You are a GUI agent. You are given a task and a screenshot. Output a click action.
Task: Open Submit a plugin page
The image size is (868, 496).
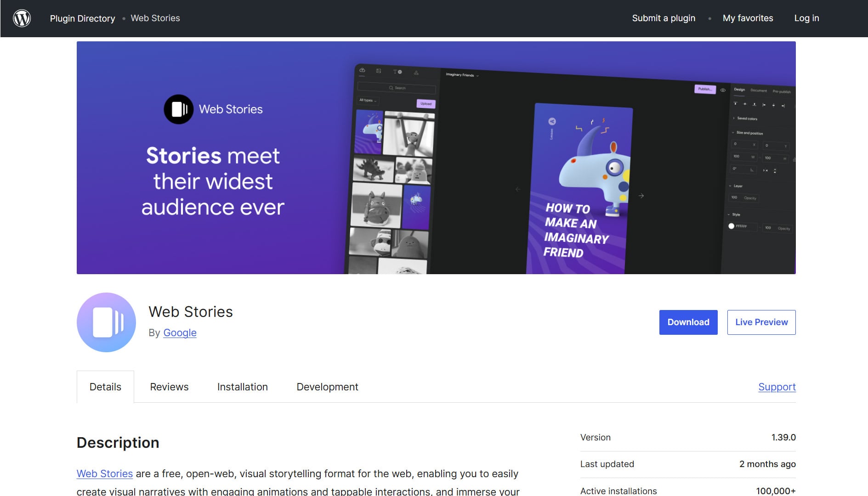(x=664, y=18)
